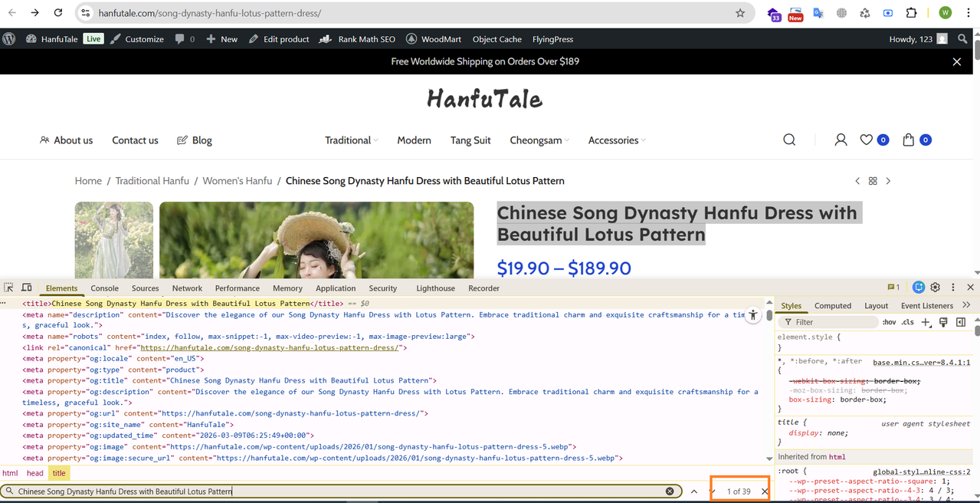The width and height of the screenshot is (980, 503).
Task: Open the comments bubble in admin bar
Action: pyautogui.click(x=185, y=39)
